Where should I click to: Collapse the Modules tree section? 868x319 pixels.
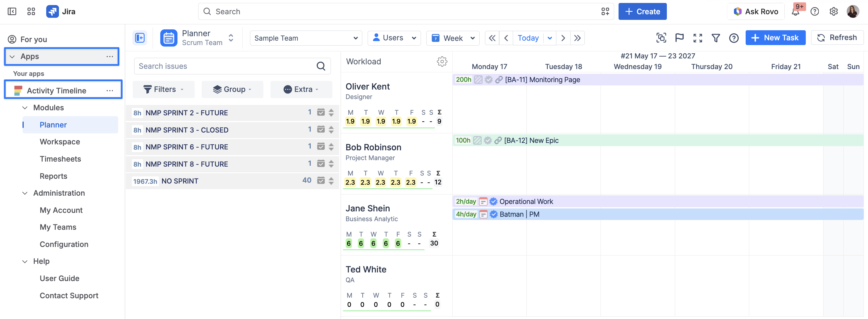click(25, 108)
